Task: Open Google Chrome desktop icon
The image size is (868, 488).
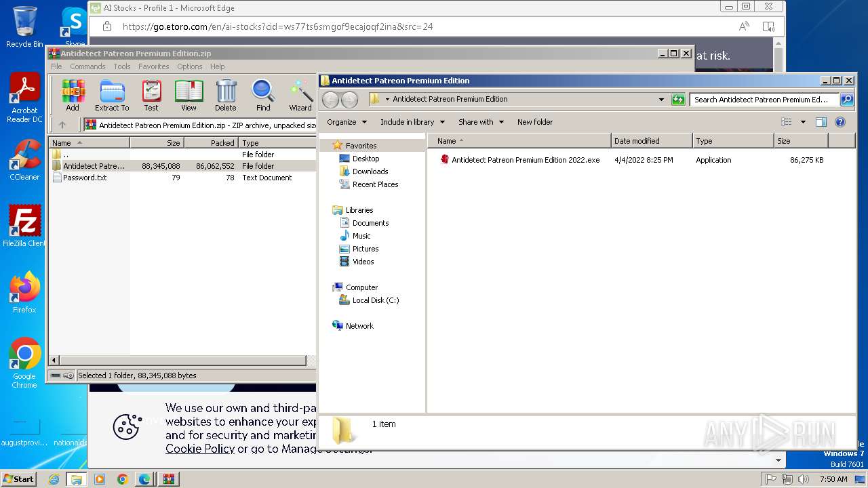Action: pos(24,363)
